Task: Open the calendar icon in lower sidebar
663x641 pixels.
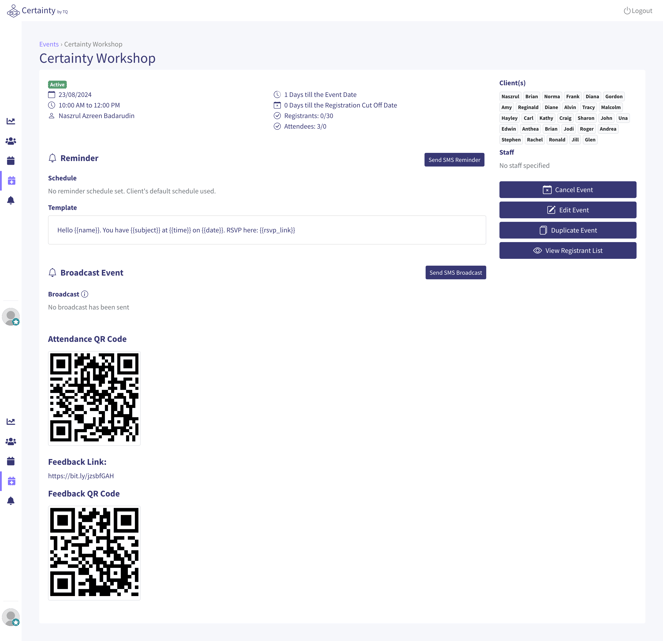Action: tap(11, 461)
